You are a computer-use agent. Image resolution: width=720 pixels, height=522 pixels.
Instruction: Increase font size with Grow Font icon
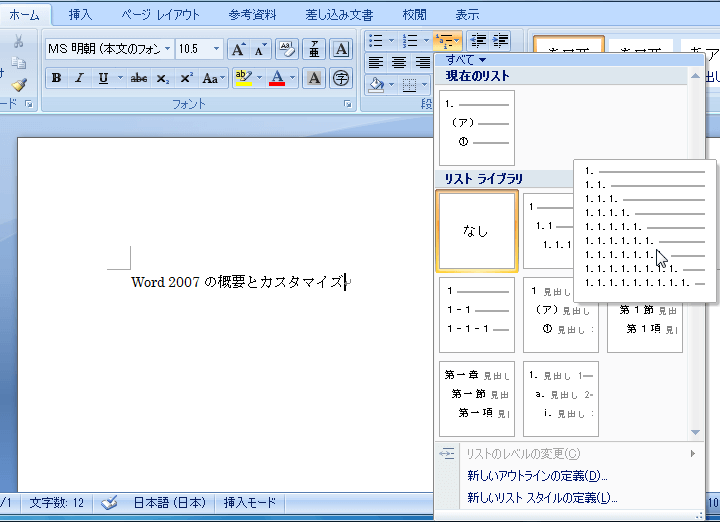238,49
